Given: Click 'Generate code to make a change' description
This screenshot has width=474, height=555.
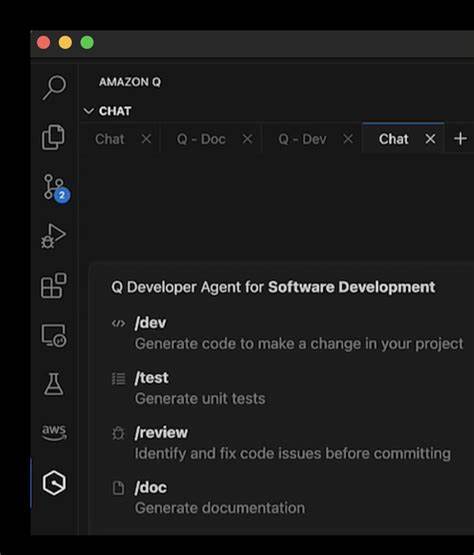Looking at the screenshot, I should coord(299,344).
